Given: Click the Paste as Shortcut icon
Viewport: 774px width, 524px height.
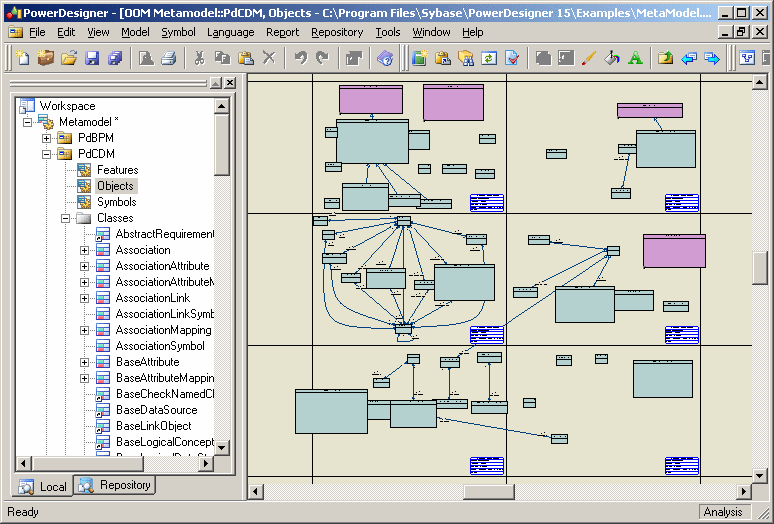Looking at the screenshot, I should [443, 58].
